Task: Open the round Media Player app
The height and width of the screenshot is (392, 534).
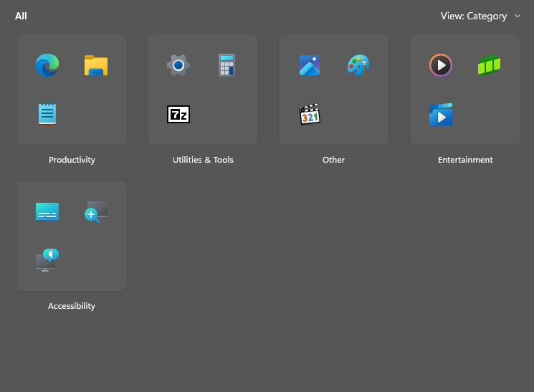Action: (441, 66)
